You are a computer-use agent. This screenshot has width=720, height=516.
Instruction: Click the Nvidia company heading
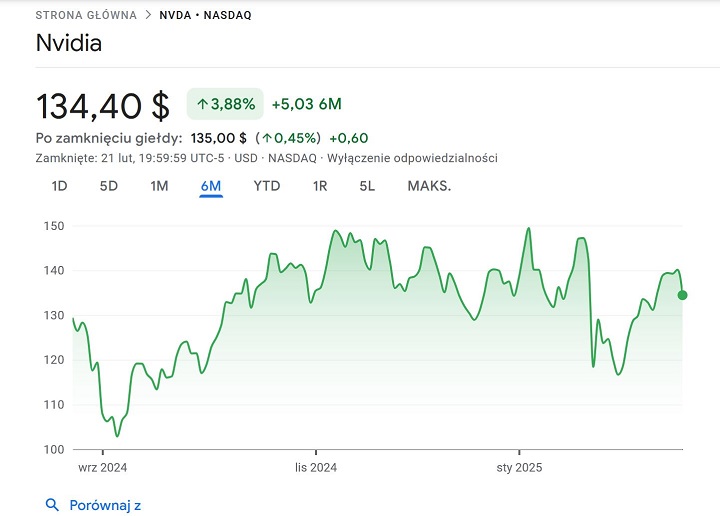pos(69,44)
